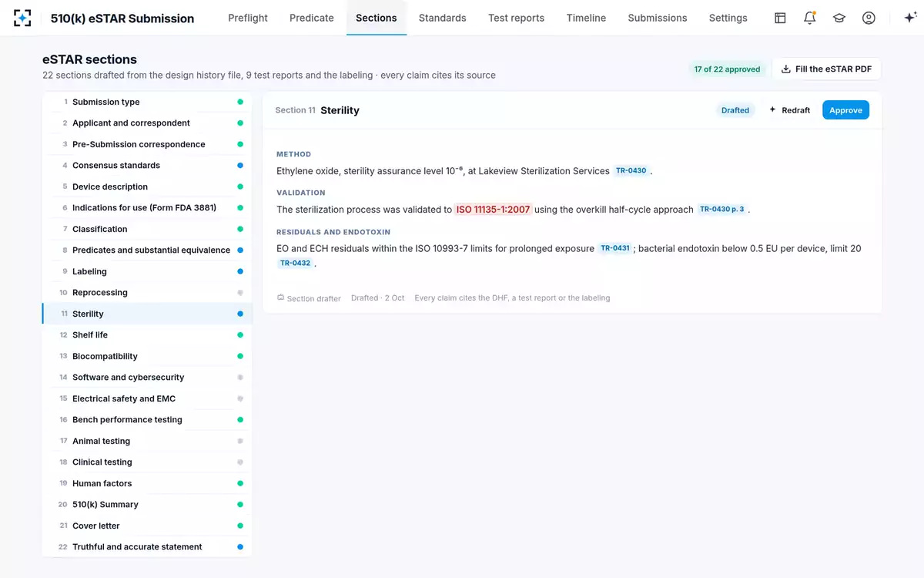Image resolution: width=924 pixels, height=578 pixels.
Task: Select the Labeling section
Action: (x=147, y=271)
